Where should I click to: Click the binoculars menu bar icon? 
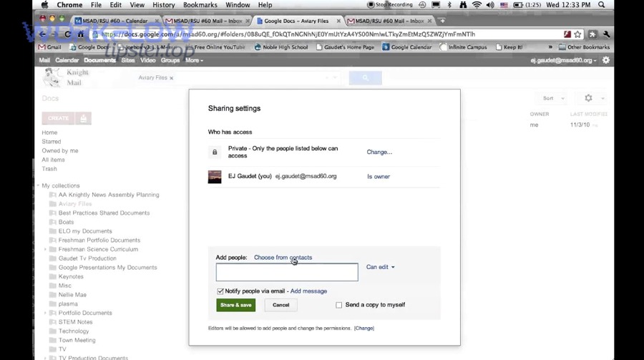[463, 5]
